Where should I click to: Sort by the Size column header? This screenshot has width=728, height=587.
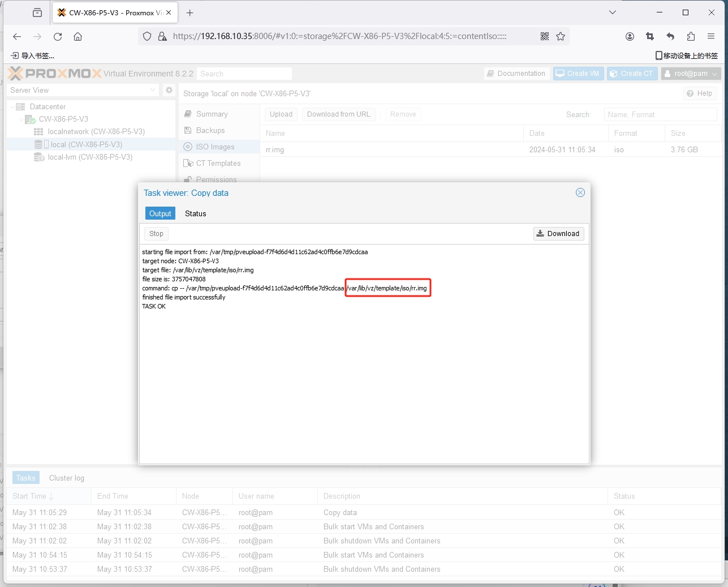tap(693, 134)
